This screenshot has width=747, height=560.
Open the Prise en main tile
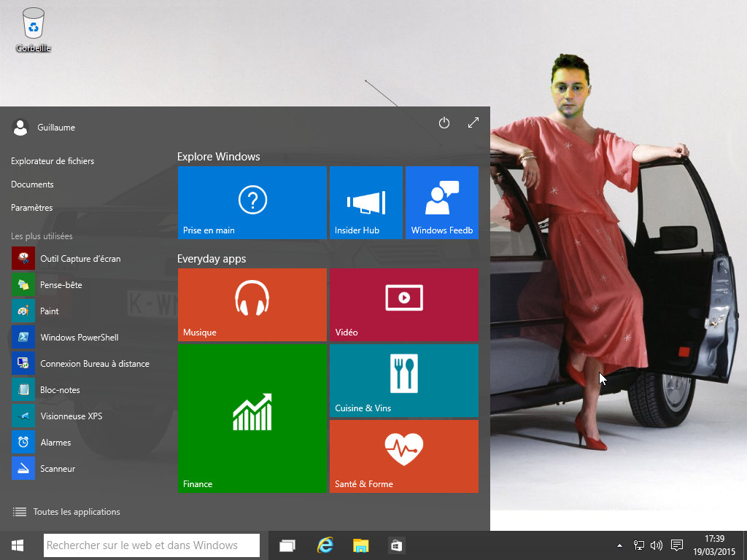(x=252, y=203)
